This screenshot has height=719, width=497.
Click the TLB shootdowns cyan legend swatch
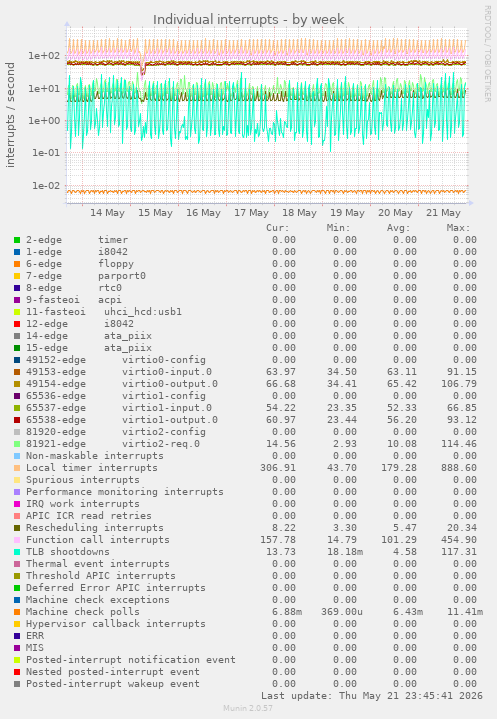[17, 552]
